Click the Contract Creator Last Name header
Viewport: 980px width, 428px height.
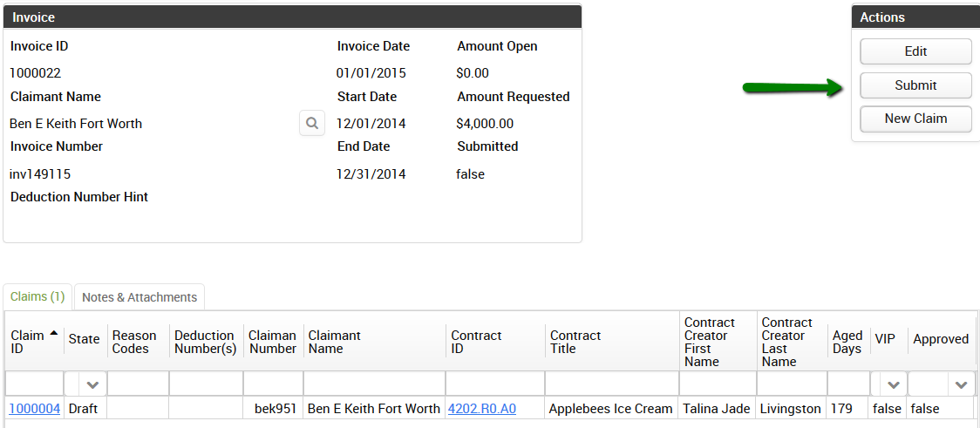tap(786, 342)
